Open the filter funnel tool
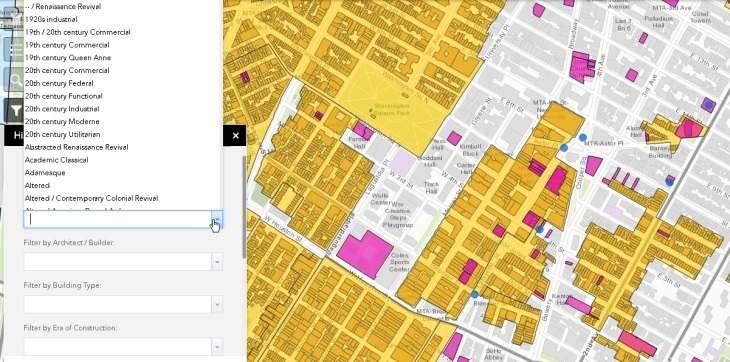This screenshot has height=362, width=730. click(x=15, y=110)
